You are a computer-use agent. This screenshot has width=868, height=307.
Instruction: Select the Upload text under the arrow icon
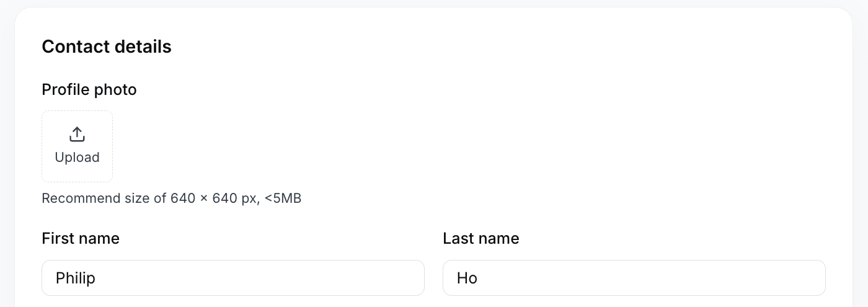click(77, 158)
